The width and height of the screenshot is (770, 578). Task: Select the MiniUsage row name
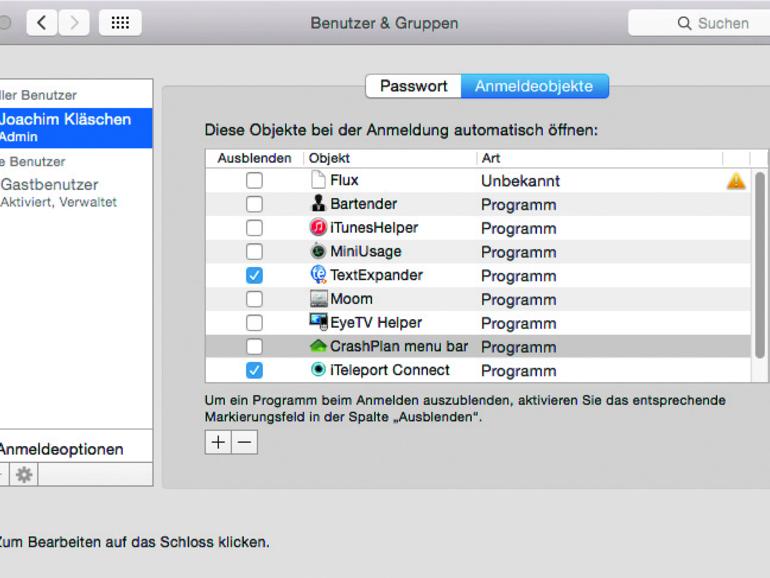pos(366,251)
